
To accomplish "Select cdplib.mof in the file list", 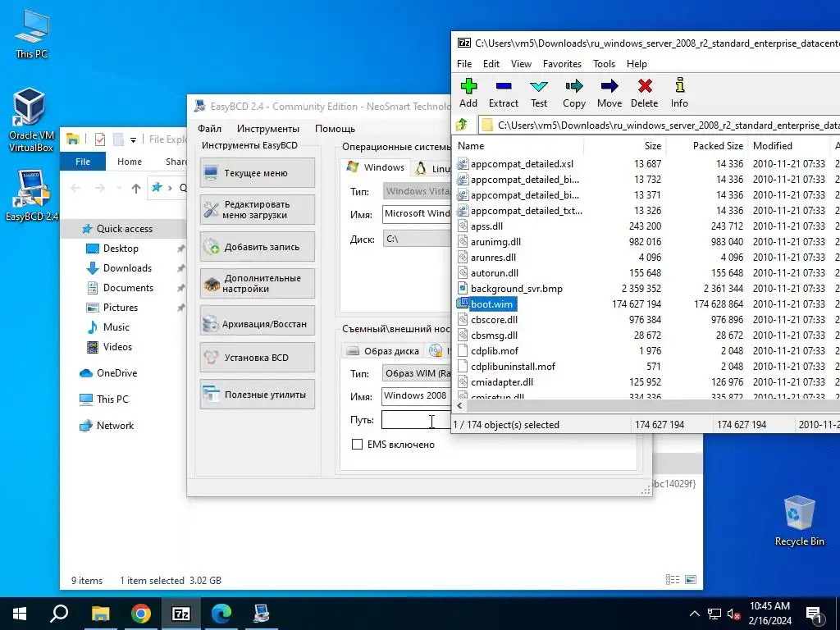I will coord(494,351).
